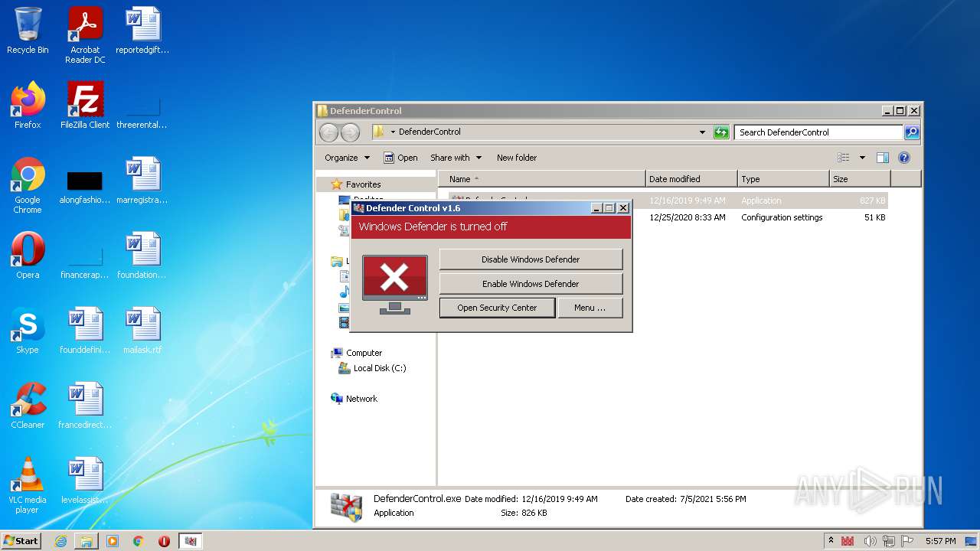
Task: Sort by the Size column header
Action: (860, 179)
